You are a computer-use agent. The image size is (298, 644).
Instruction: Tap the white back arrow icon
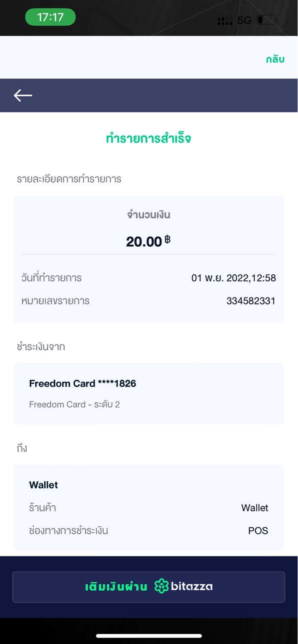coord(23,95)
